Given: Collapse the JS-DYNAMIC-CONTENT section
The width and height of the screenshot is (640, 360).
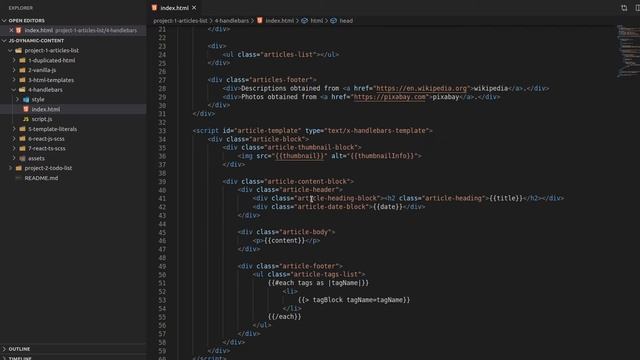Looking at the screenshot, I should click(x=4, y=41).
